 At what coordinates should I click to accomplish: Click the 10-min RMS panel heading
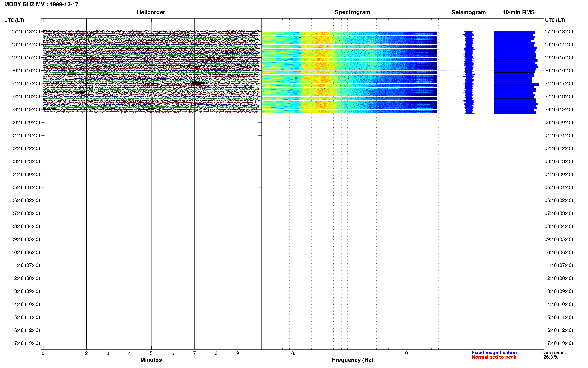coord(518,12)
